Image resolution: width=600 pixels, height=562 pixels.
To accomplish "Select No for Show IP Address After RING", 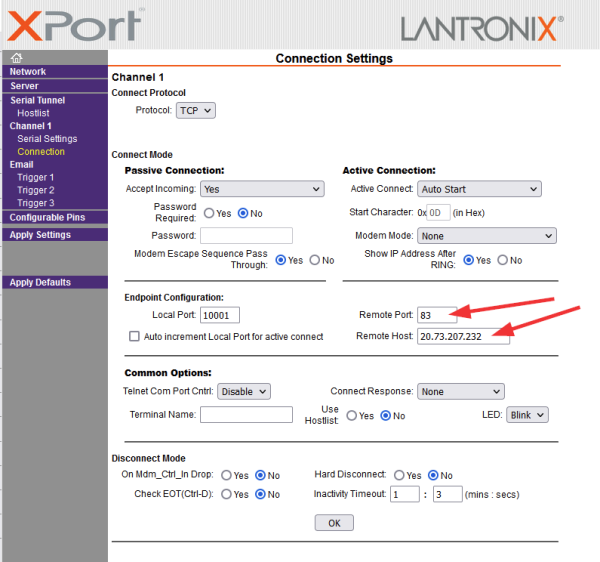I will coord(502,260).
